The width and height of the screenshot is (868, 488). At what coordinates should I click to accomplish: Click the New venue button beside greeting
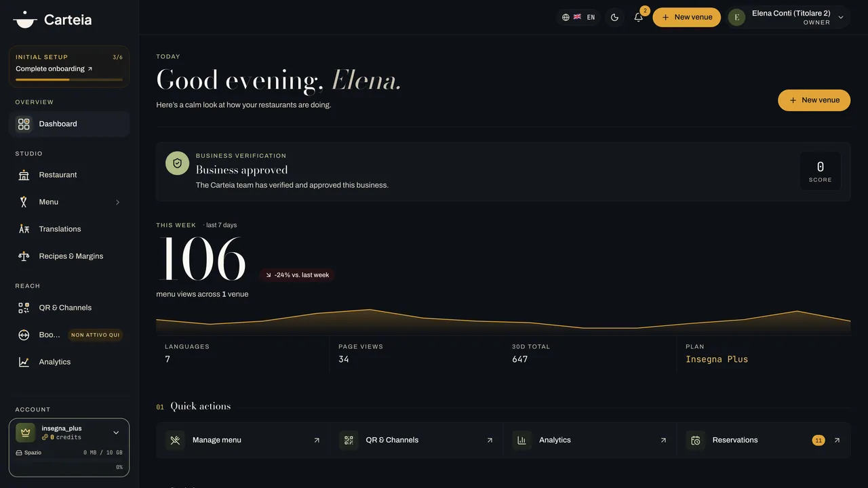tap(814, 100)
